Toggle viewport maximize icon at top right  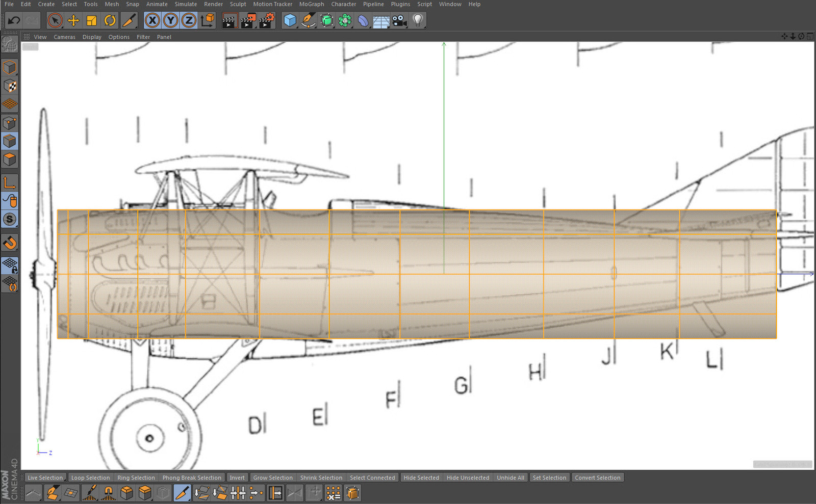810,37
